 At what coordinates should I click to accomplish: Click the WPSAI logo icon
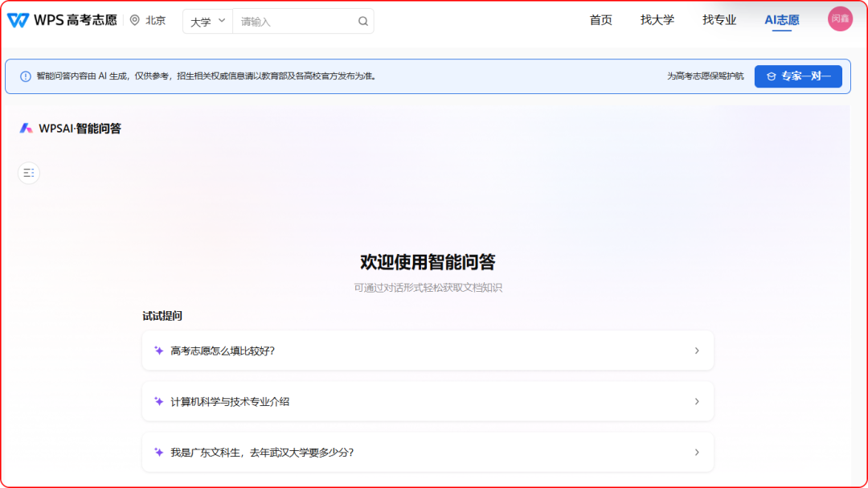26,129
